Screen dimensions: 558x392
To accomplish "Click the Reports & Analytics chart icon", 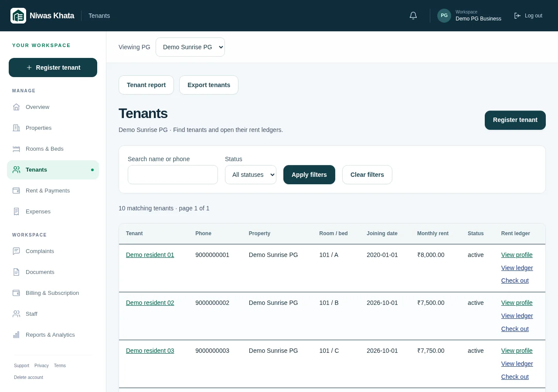I will coord(17,335).
